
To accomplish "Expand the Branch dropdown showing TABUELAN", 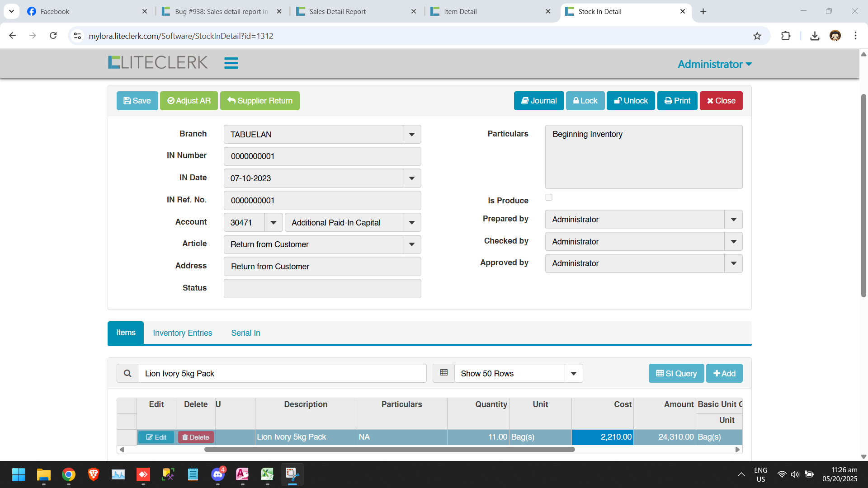I will pos(412,135).
